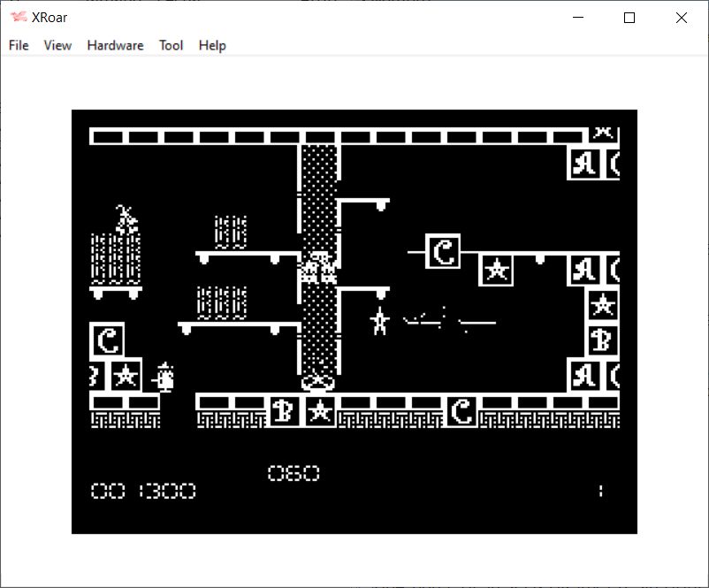
Task: Open the Hardware menu
Action: pyautogui.click(x=115, y=45)
